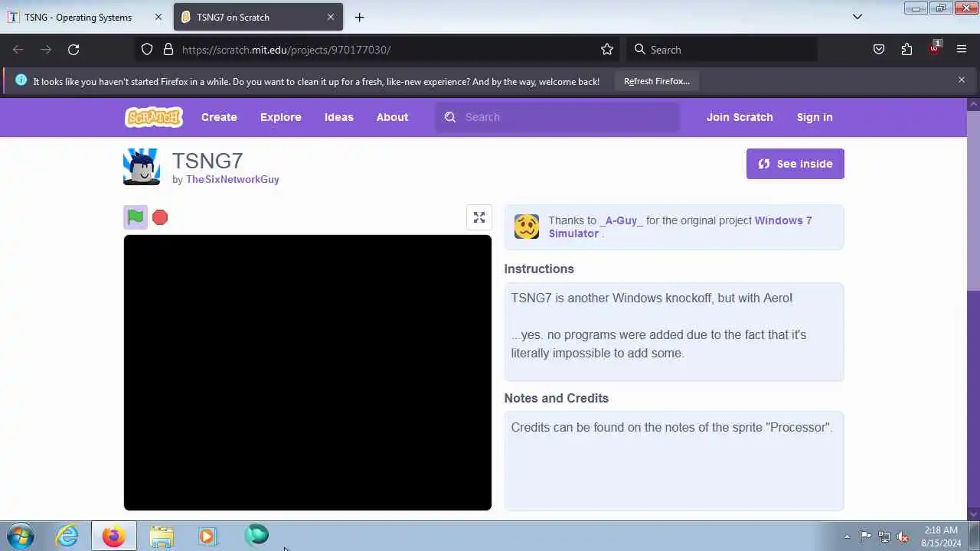Open a new browser tab
The width and height of the screenshot is (980, 551).
point(359,17)
